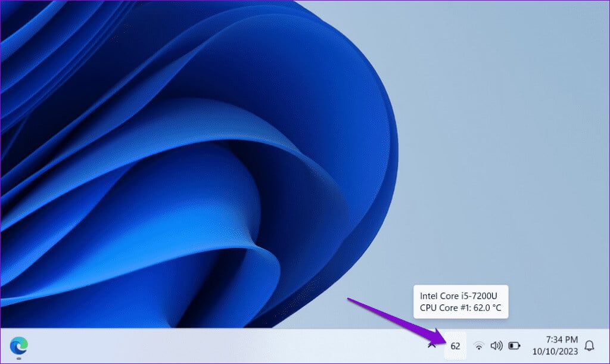
Task: Open battery status icon
Action: point(514,346)
